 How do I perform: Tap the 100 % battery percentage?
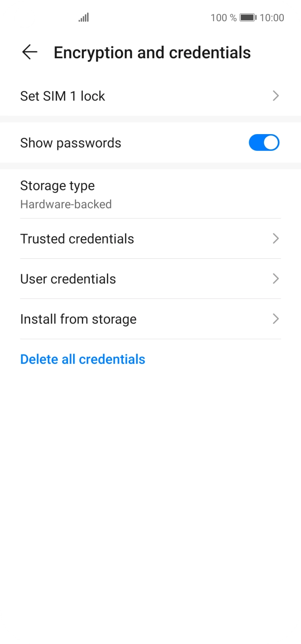pos(224,18)
